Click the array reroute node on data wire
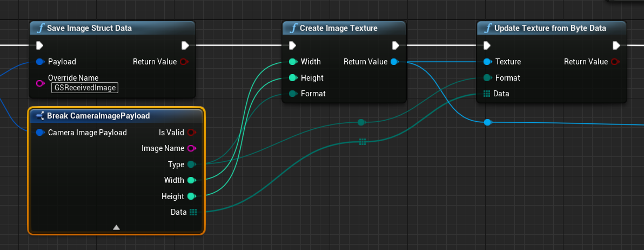Viewport: 644px width, 250px height. [x=362, y=142]
